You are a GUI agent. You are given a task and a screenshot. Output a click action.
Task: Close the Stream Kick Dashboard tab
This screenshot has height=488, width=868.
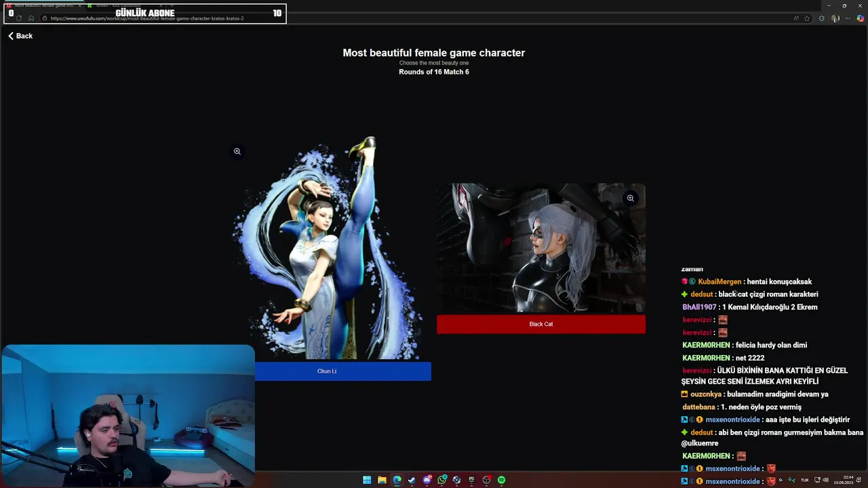[x=161, y=5]
